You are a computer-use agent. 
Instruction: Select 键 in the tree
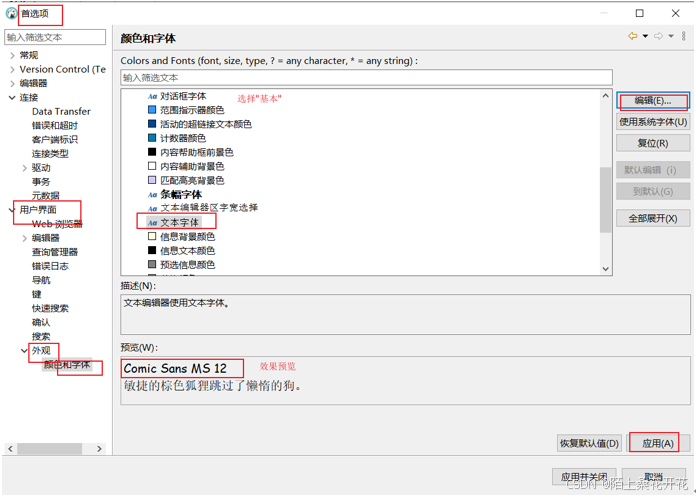coord(36,294)
